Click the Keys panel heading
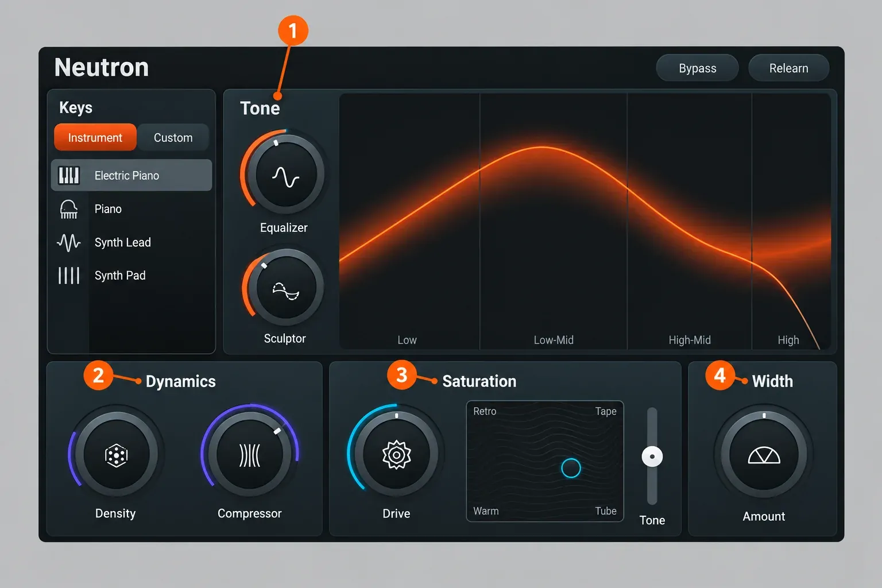Image resolution: width=882 pixels, height=588 pixels. pyautogui.click(x=76, y=108)
